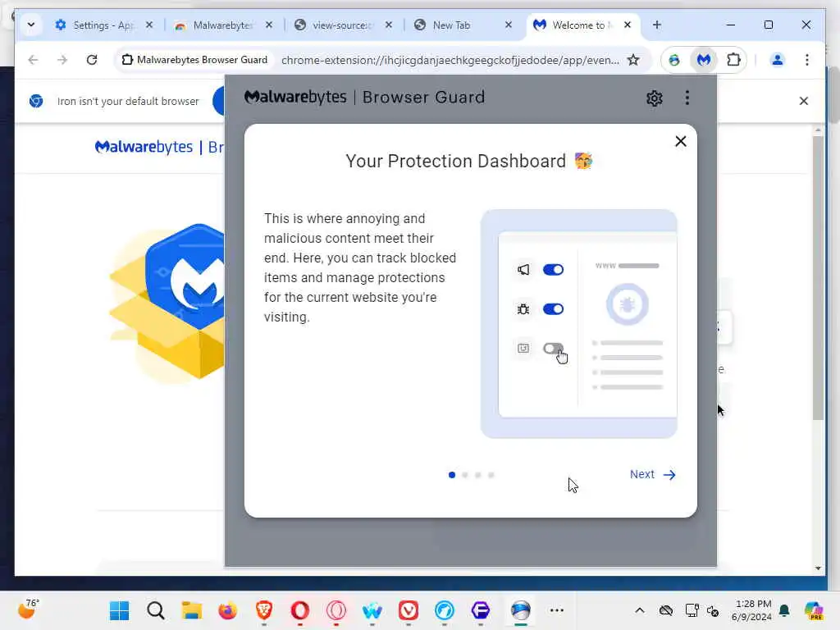Click the Next link in onboarding
Viewport: 840px width, 630px height.
pyautogui.click(x=652, y=475)
